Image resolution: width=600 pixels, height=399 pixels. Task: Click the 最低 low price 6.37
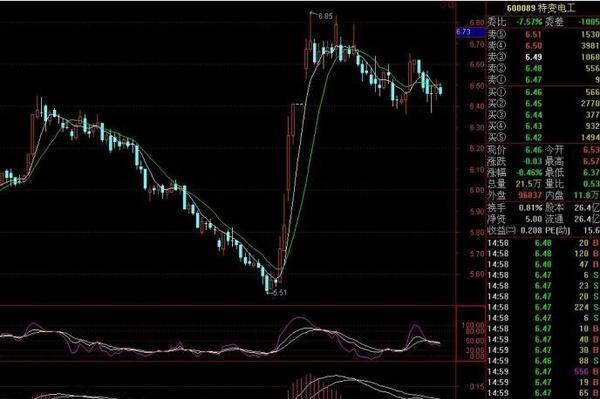pyautogui.click(x=591, y=173)
